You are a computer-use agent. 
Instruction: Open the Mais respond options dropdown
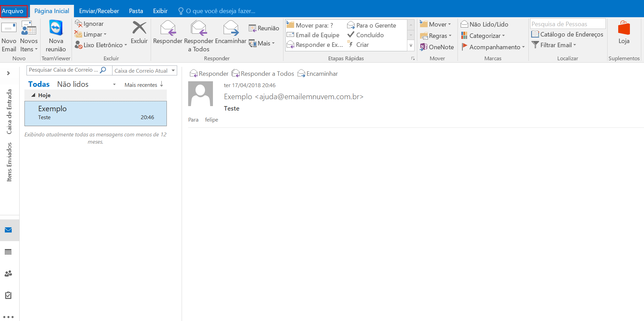point(262,43)
